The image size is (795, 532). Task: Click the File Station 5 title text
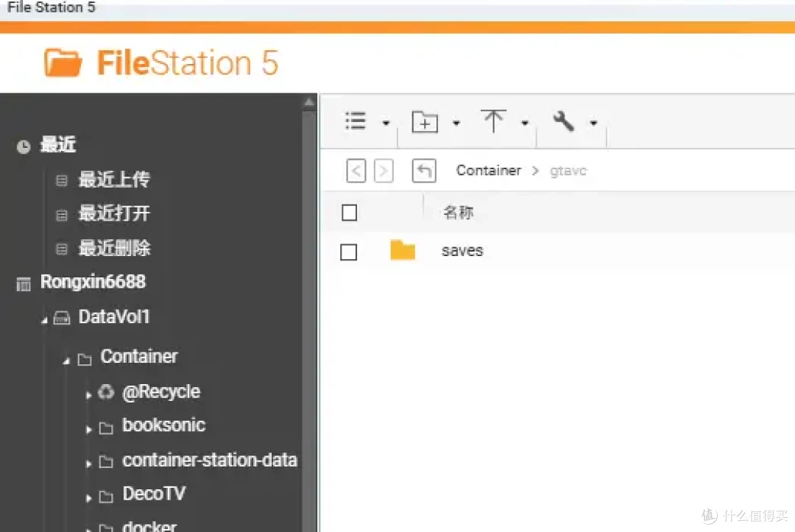click(x=52, y=7)
